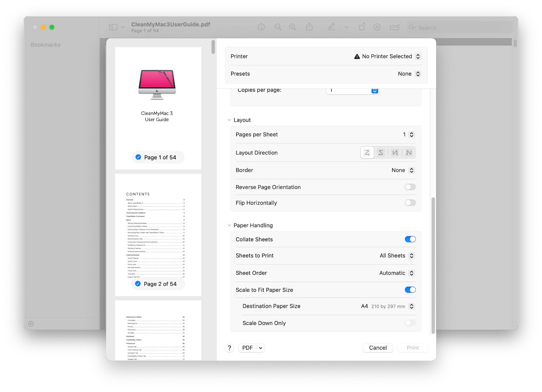Turn off Collate Sheets switch
542x392 pixels.
pyautogui.click(x=410, y=239)
